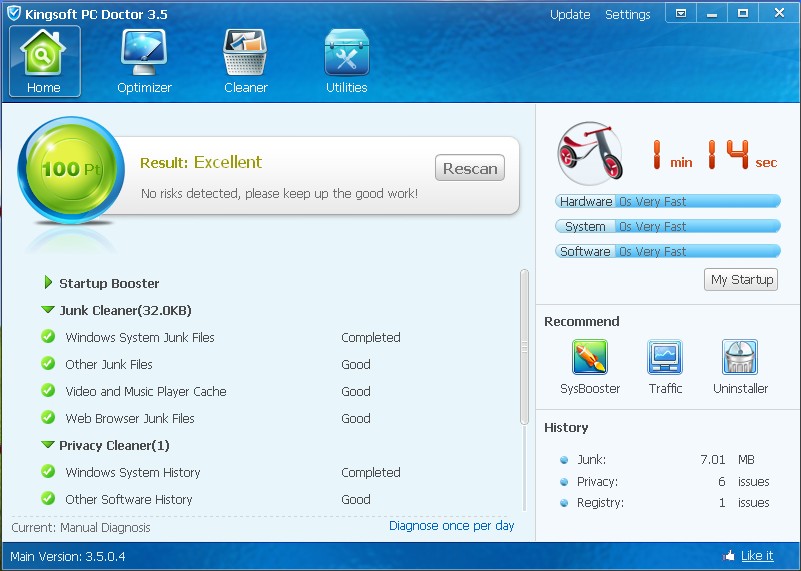Open the Home tab

(44, 61)
